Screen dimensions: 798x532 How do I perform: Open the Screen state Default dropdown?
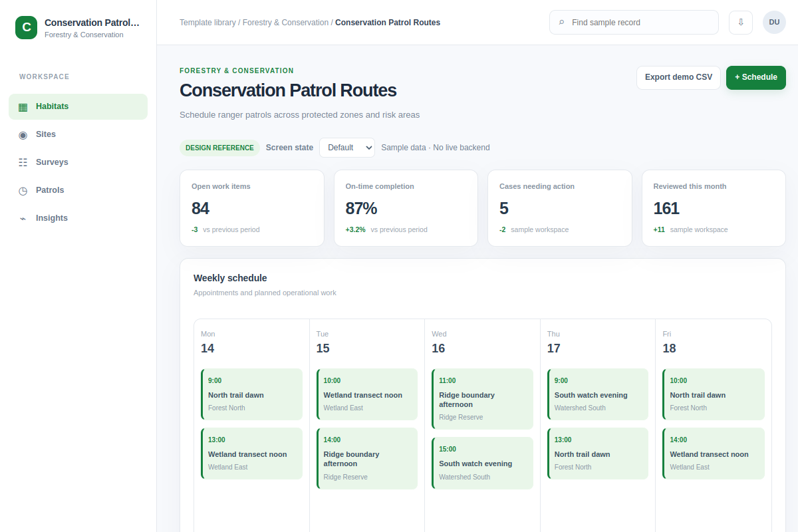pyautogui.click(x=347, y=148)
